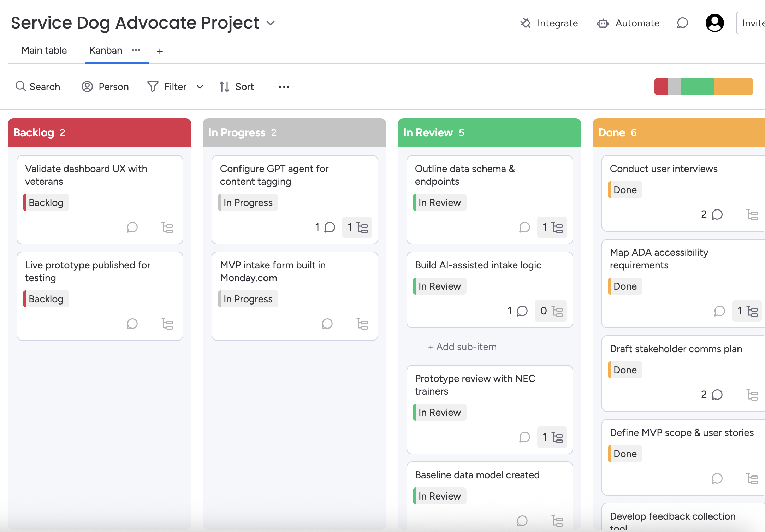Click Add sub-item link
765x532 pixels.
pos(462,347)
